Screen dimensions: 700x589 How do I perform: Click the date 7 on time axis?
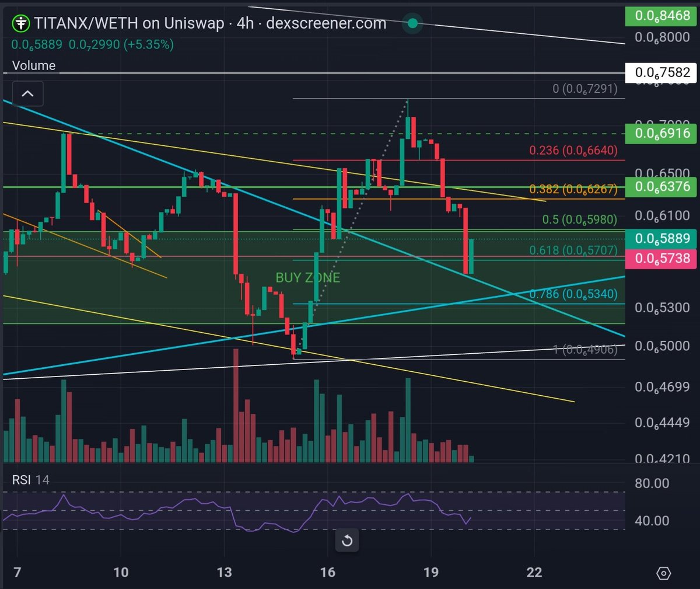(17, 572)
